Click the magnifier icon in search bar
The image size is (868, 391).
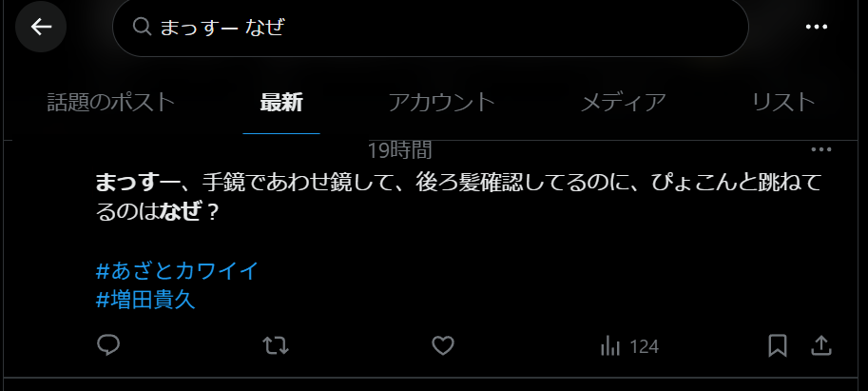pos(143,26)
